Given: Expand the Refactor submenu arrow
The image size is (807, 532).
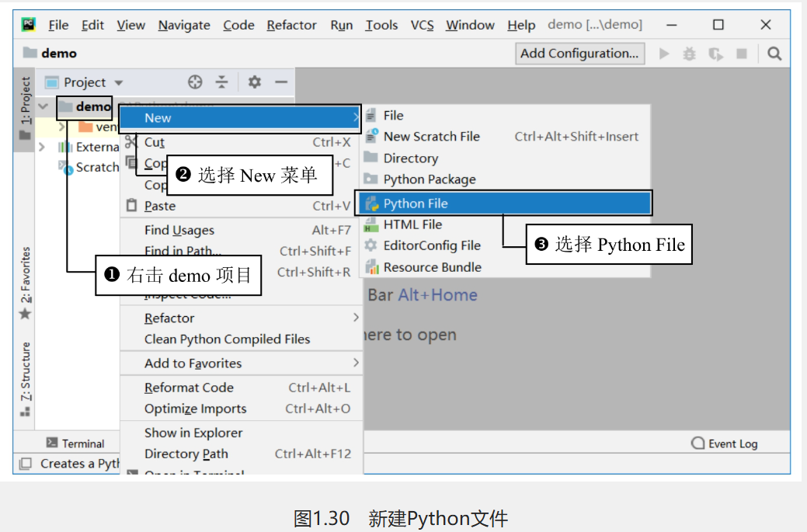Looking at the screenshot, I should [x=356, y=318].
